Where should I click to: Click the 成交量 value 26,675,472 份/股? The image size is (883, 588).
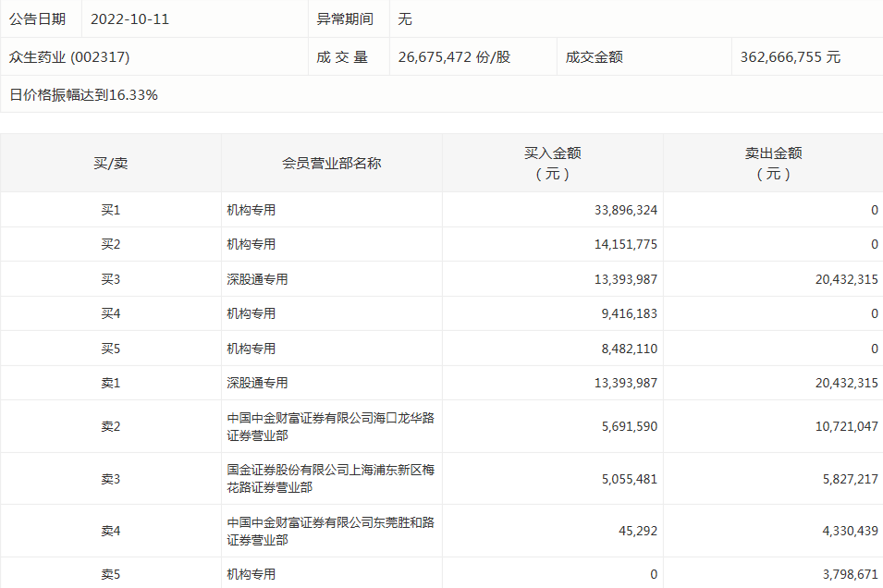[x=454, y=56]
